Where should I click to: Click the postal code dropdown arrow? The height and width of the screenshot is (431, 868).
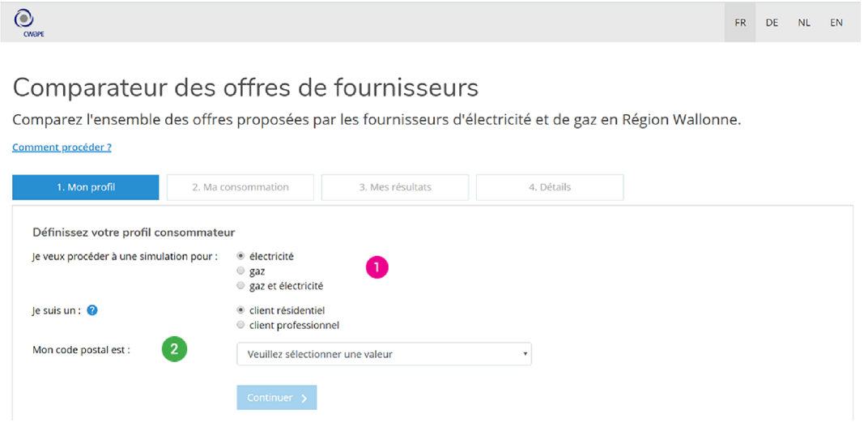[x=525, y=354]
